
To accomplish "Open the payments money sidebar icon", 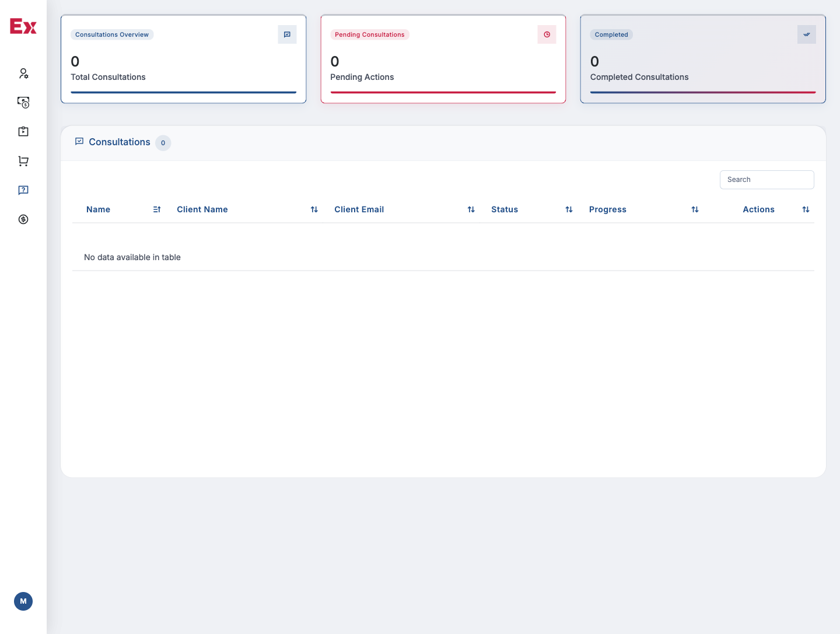I will click(x=23, y=103).
